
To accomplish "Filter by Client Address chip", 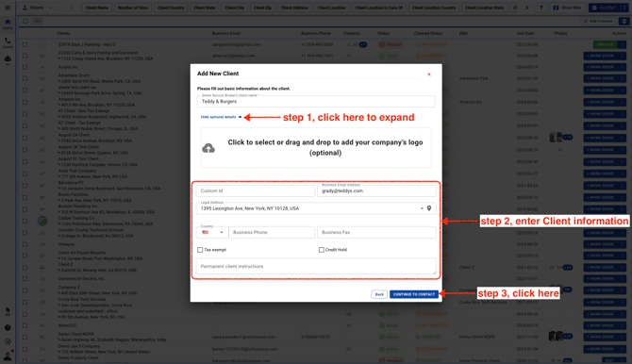I will click(x=294, y=8).
